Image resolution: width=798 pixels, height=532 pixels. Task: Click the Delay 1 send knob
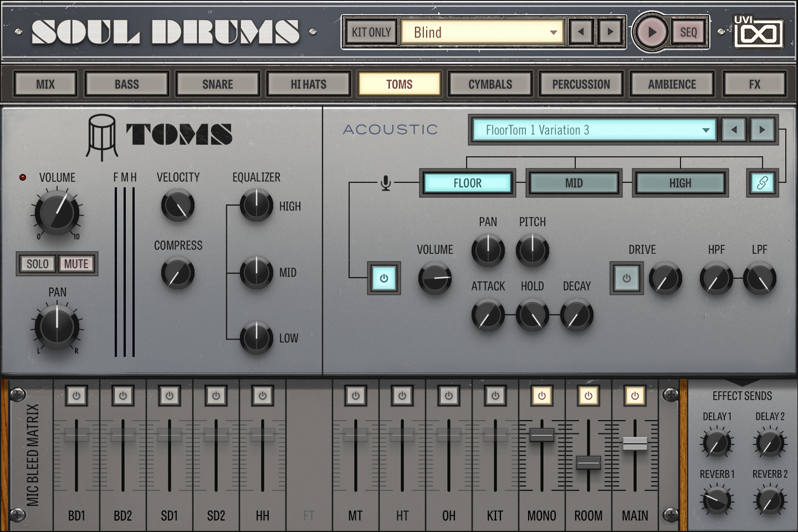[x=717, y=443]
